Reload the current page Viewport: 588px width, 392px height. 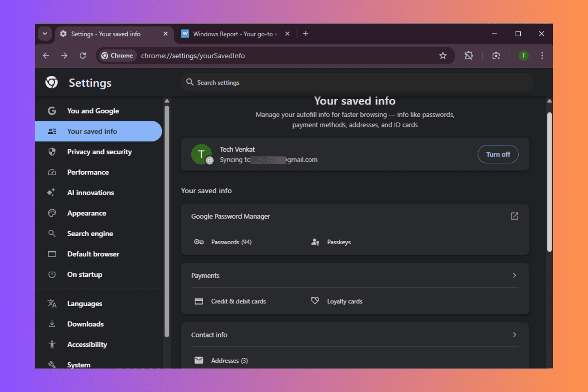[x=83, y=56]
